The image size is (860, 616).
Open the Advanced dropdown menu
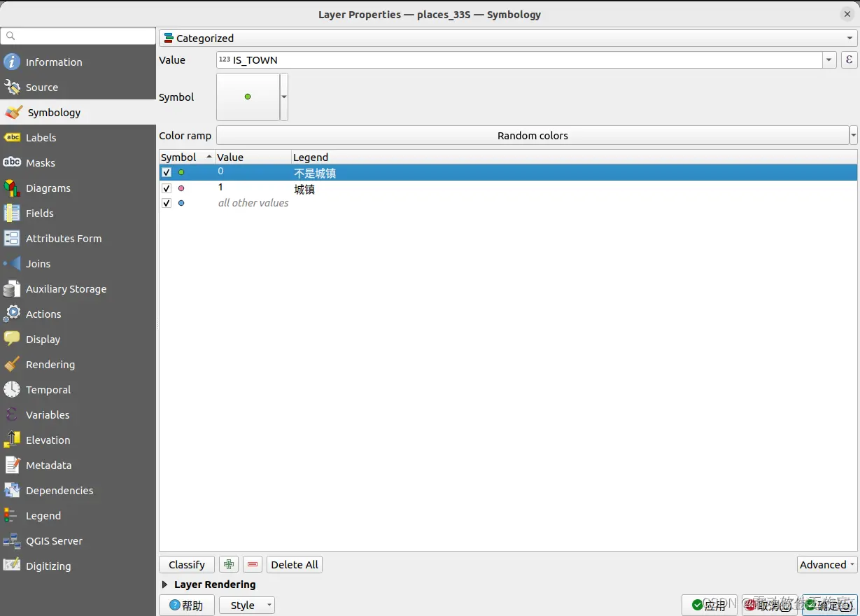(827, 565)
